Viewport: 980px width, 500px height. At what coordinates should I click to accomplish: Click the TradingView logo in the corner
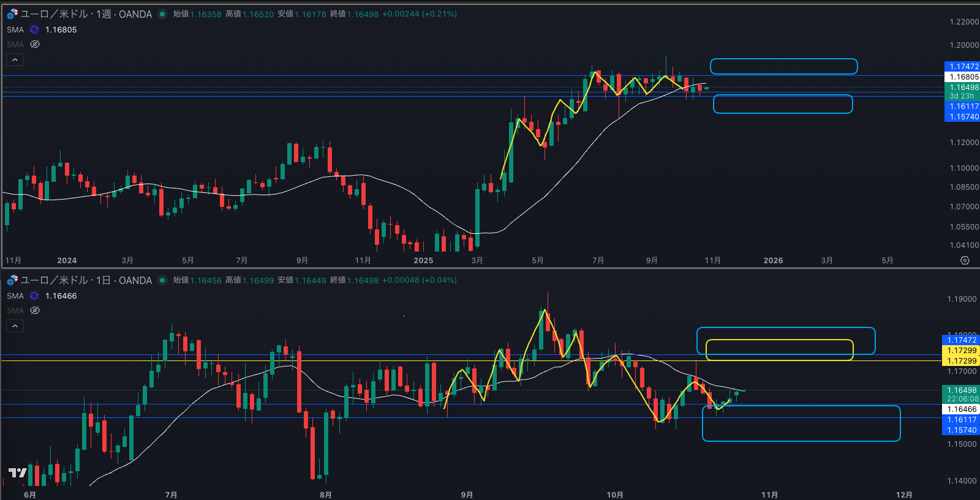click(18, 472)
